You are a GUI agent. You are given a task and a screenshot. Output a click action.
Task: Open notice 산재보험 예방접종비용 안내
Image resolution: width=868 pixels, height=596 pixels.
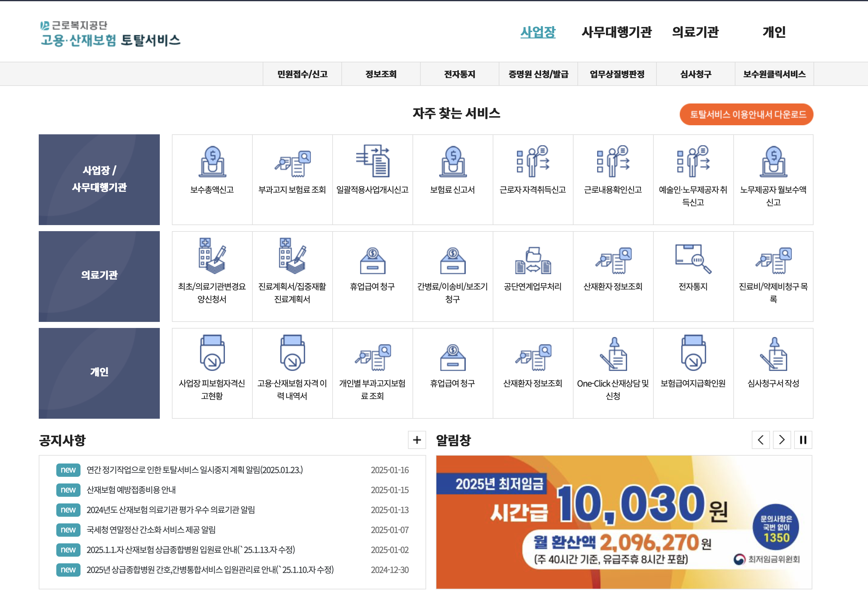click(131, 490)
